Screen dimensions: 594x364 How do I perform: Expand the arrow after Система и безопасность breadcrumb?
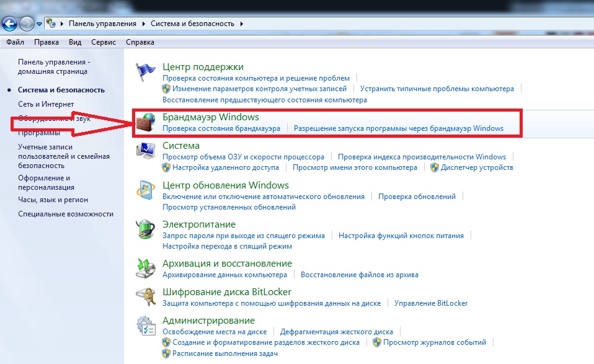241,24
